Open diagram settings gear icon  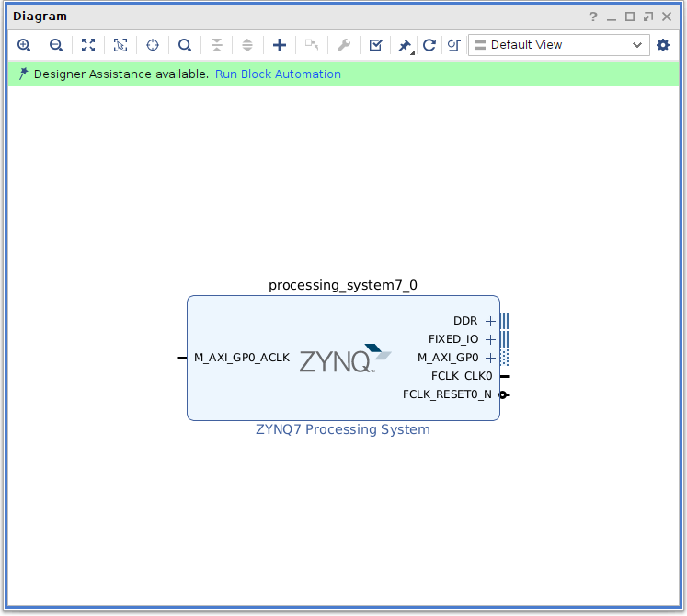(x=663, y=45)
